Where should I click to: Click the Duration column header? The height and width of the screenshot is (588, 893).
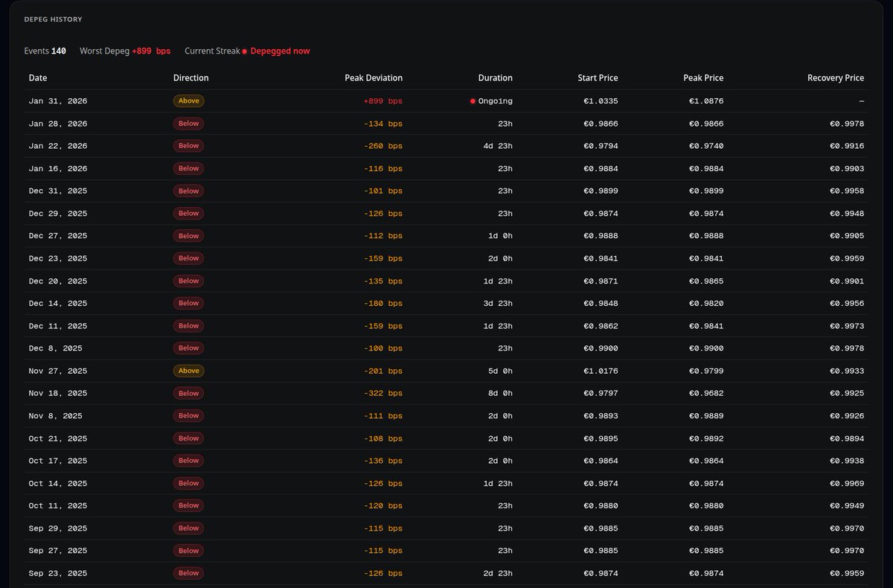[x=495, y=78]
